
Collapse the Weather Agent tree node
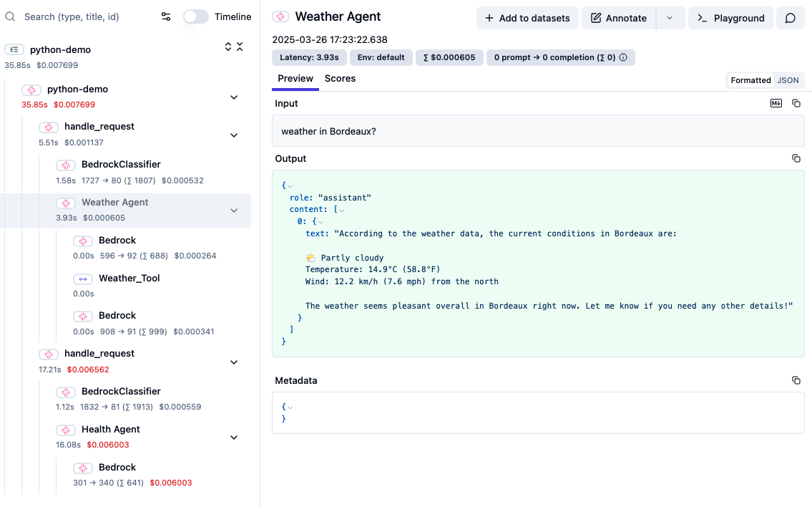pos(234,211)
